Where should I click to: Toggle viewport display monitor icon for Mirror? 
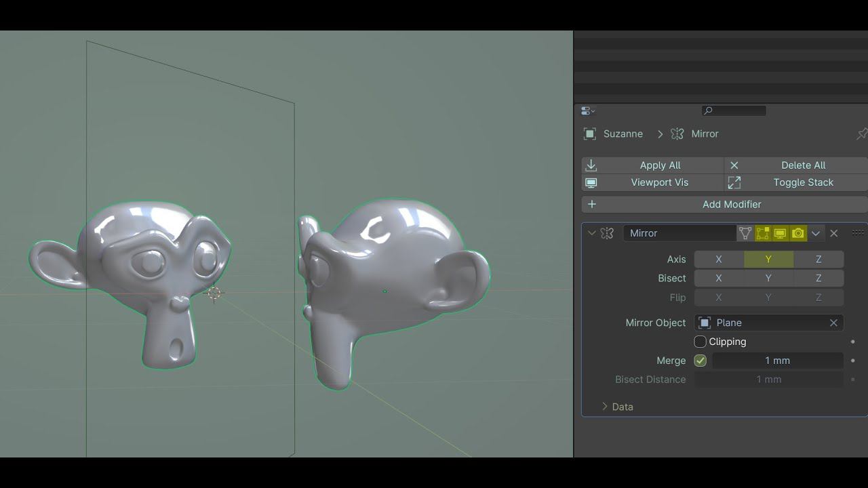coord(781,233)
